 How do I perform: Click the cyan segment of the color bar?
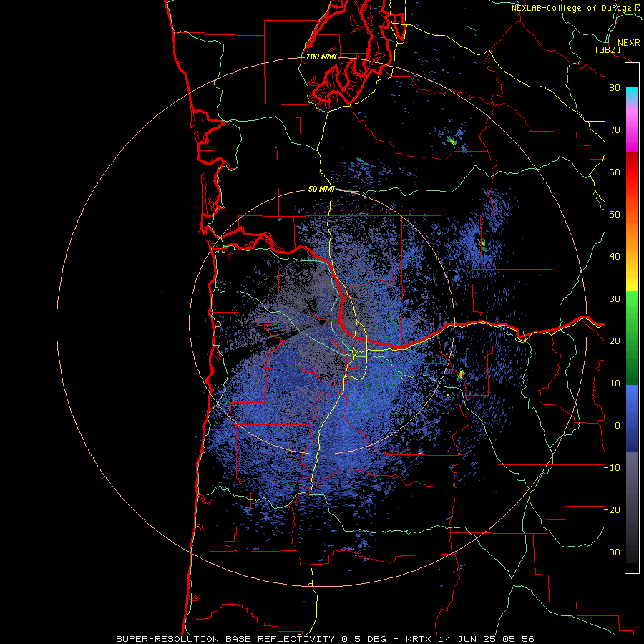632,94
